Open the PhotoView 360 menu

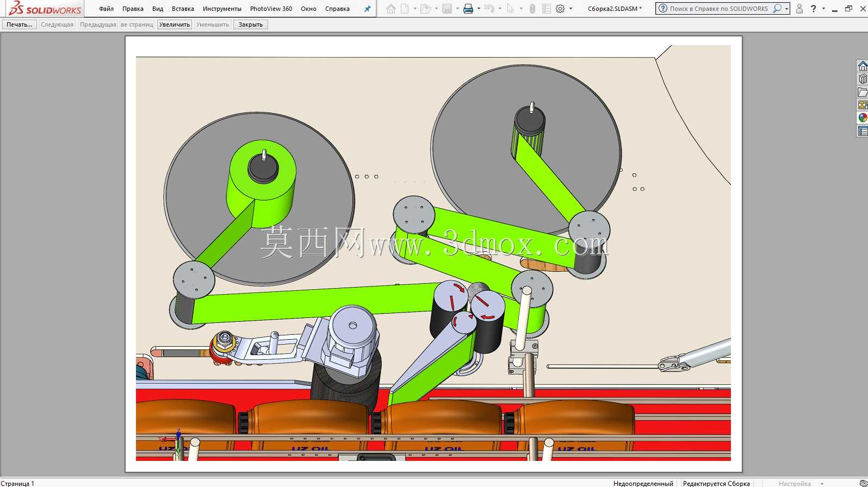pyautogui.click(x=271, y=9)
